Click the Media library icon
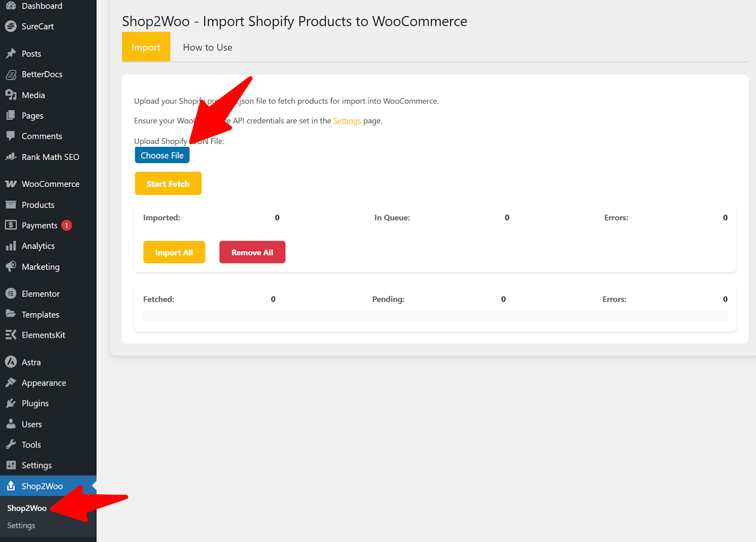The height and width of the screenshot is (542, 756). (x=10, y=95)
